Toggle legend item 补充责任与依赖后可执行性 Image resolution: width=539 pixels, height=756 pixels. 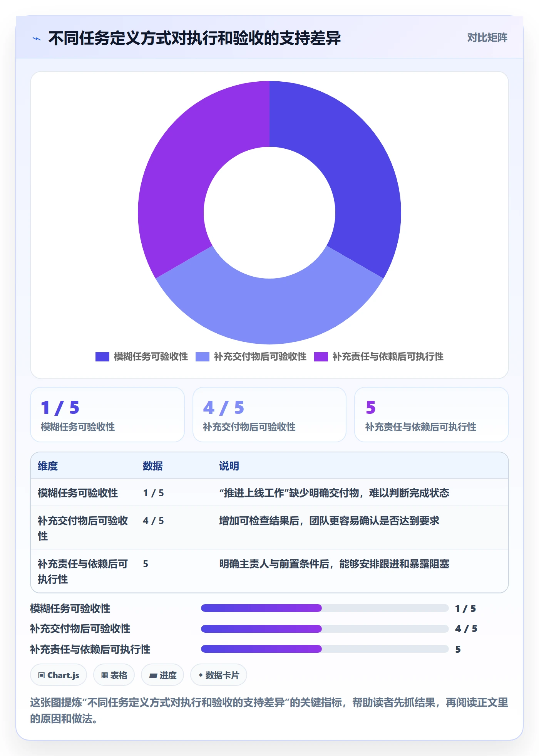[x=379, y=357]
